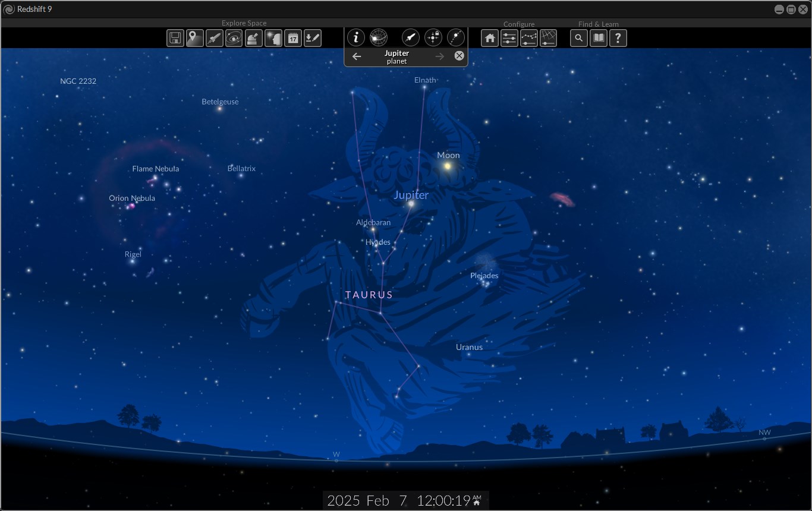
Task: Click the sky globe center-object icon
Action: 379,37
